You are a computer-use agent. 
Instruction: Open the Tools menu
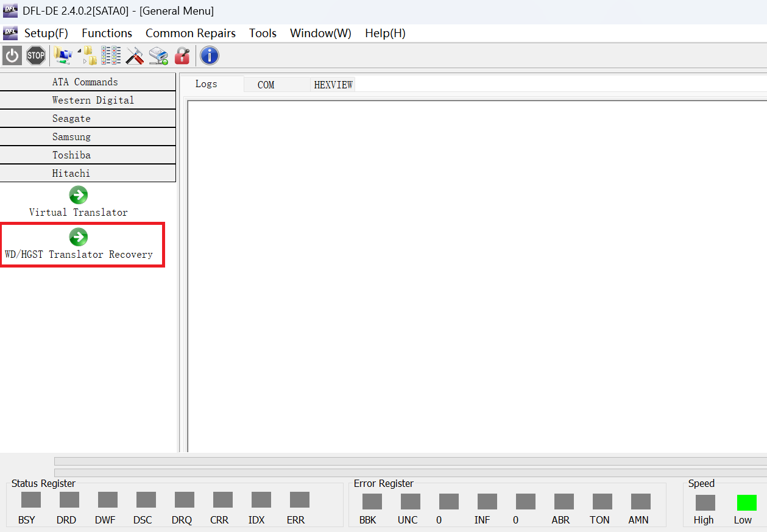tap(263, 33)
